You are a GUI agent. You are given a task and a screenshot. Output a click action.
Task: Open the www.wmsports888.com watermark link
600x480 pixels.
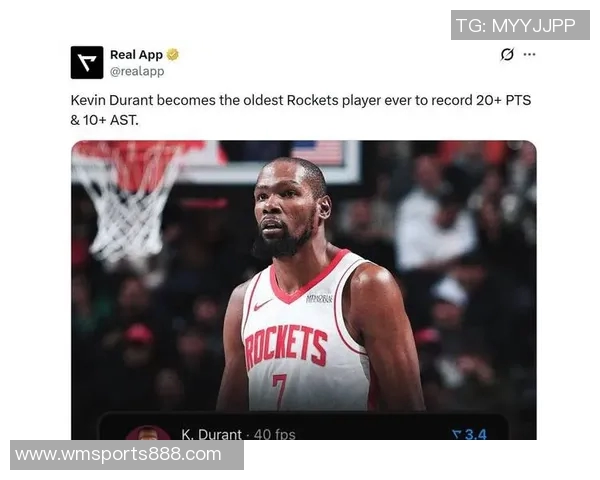pos(118,454)
